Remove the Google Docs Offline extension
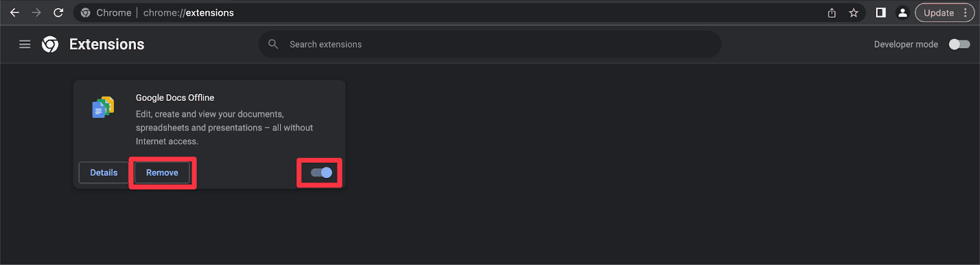980x265 pixels. pyautogui.click(x=162, y=173)
